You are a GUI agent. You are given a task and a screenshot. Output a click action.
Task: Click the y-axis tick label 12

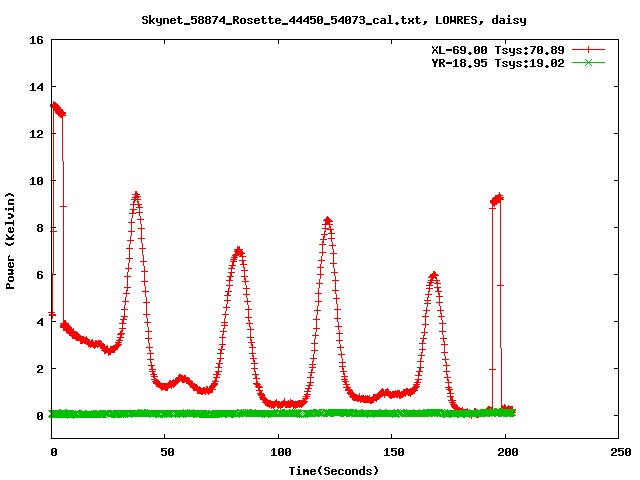tap(36, 134)
